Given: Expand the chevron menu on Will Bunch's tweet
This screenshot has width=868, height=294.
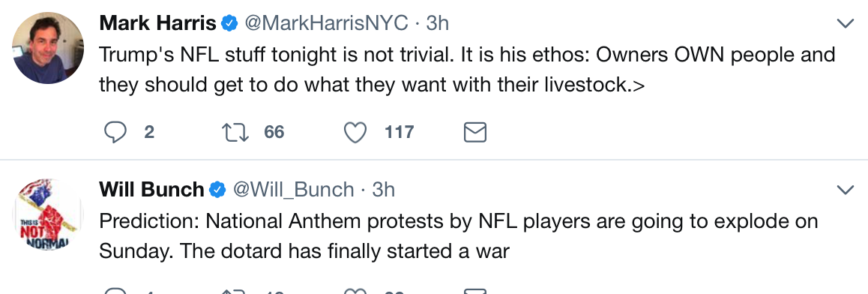Looking at the screenshot, I should [846, 190].
